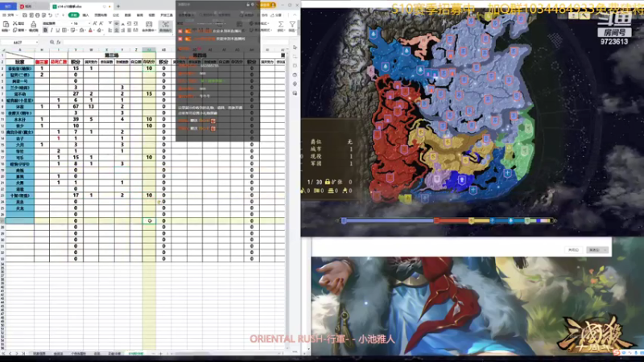Viewport: 644px width, 362px height.
Task: Open the font size dropdown showing 16
Action: tap(89, 23)
